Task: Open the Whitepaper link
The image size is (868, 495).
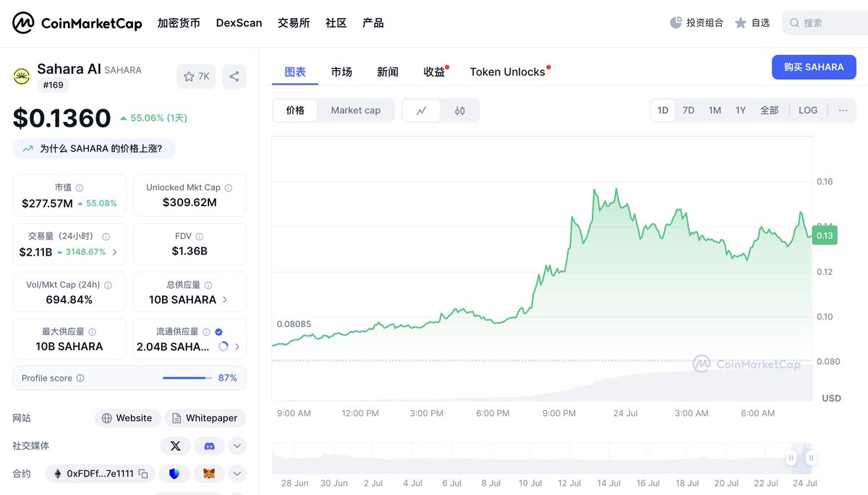Action: click(x=205, y=418)
